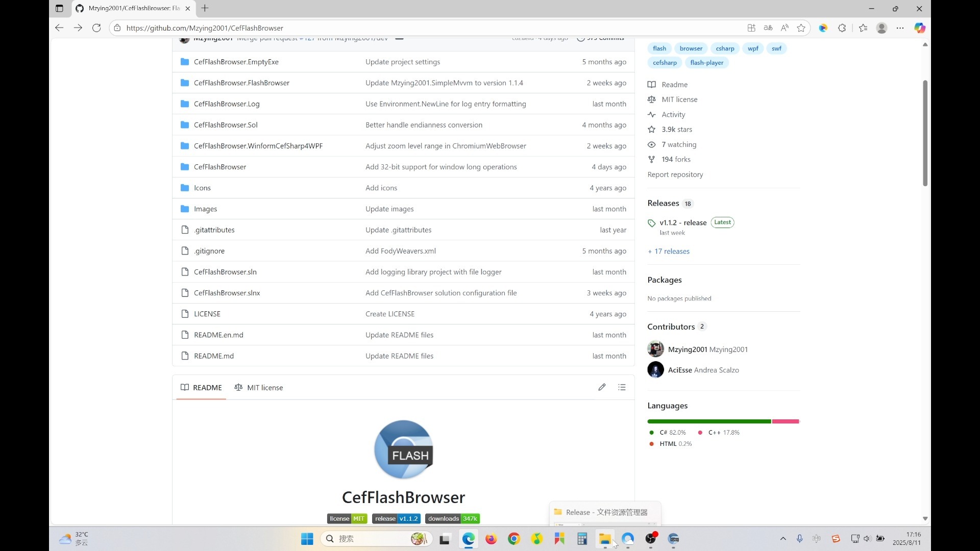
Task: Open the CefFlashBrowser.sln file
Action: tap(225, 272)
